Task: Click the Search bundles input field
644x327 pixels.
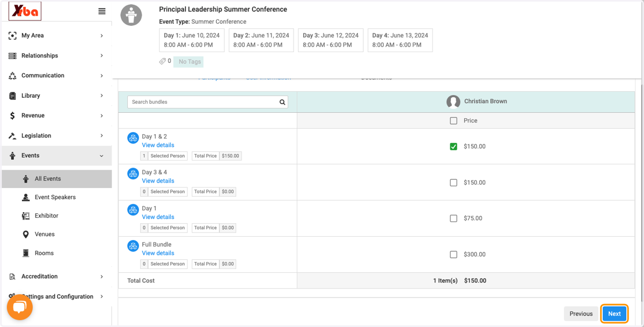Action: coord(208,102)
